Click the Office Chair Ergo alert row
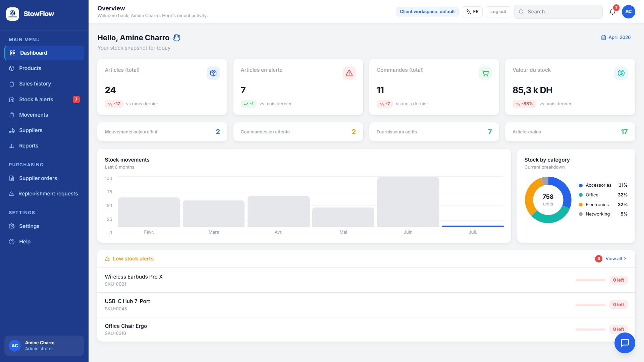The height and width of the screenshot is (362, 644). [366, 329]
